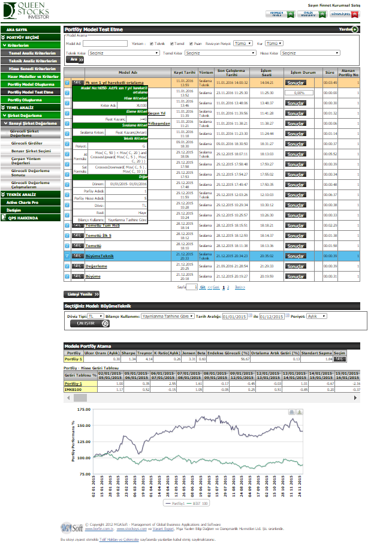Expand the Teknik Analiz sidebar section
The image size is (392, 545).
31,195
